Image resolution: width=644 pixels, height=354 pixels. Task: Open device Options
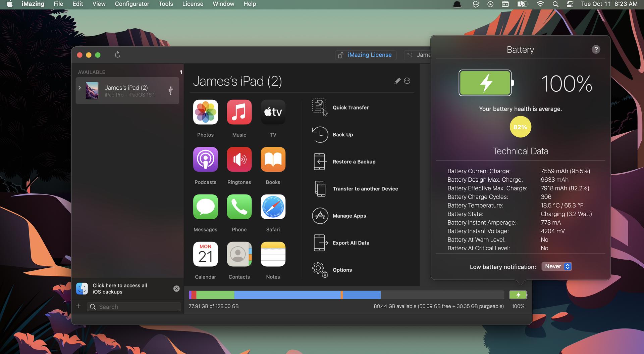(332, 270)
